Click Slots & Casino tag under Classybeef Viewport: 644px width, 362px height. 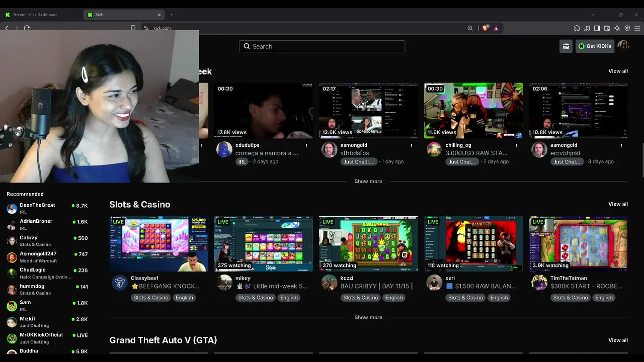151,298
